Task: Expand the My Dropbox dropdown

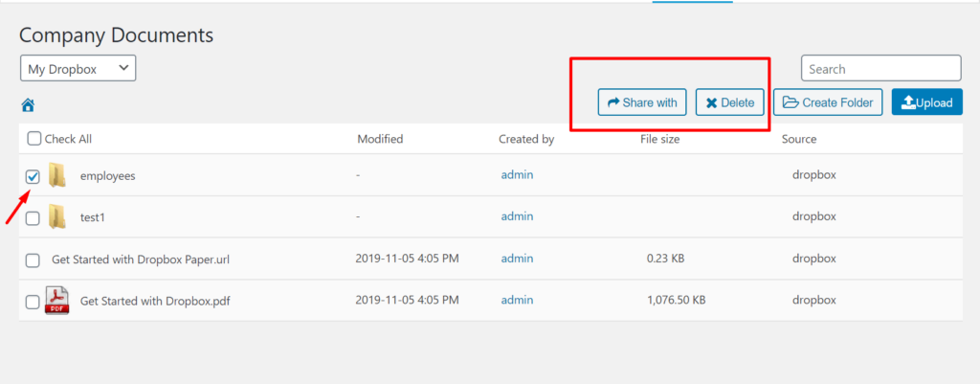Action: click(x=78, y=68)
